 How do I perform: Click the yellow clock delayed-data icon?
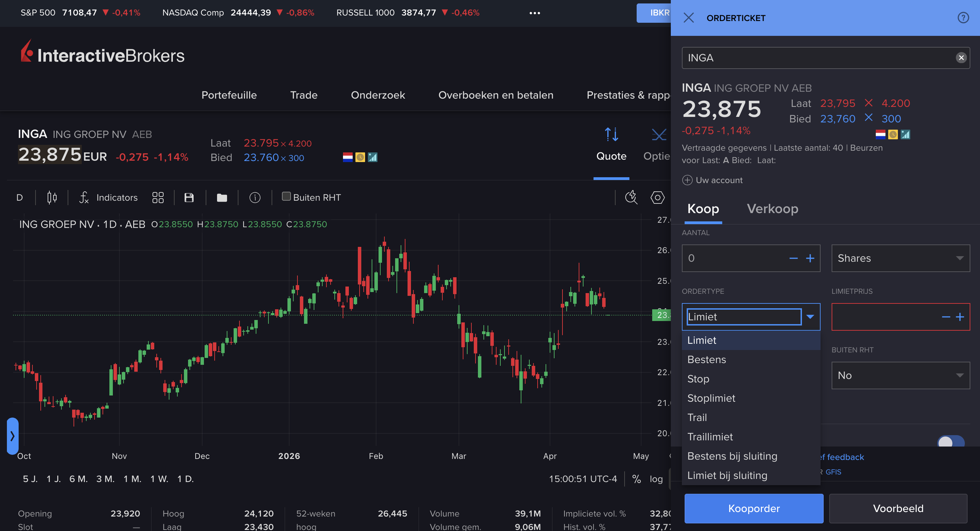tap(360, 157)
